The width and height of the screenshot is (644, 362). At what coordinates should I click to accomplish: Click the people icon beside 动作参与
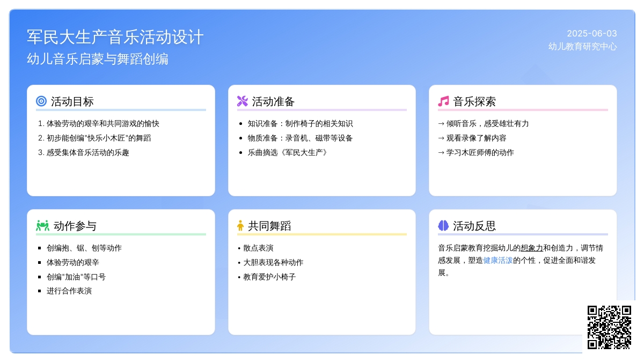click(x=42, y=225)
